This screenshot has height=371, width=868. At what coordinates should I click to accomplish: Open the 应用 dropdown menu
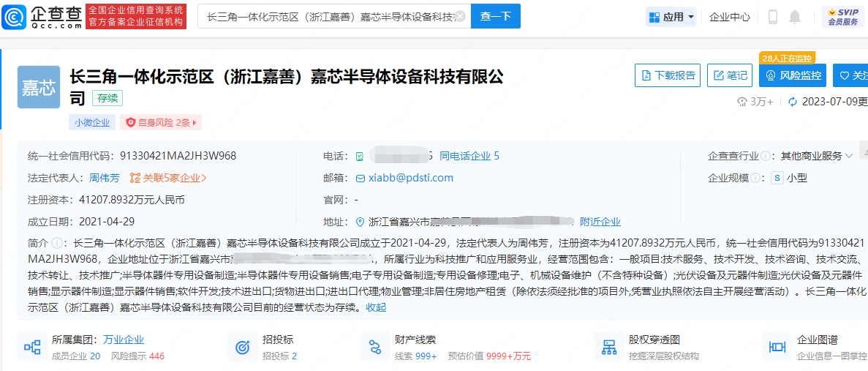(x=671, y=17)
